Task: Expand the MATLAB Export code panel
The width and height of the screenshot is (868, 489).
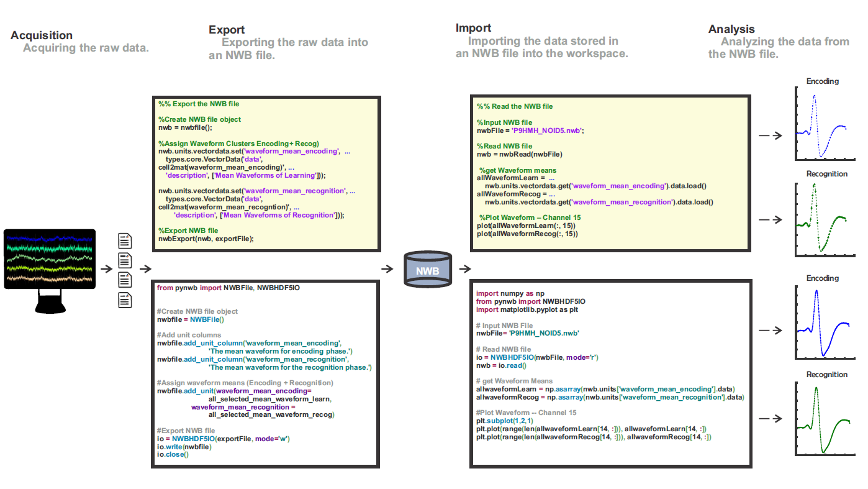Action: (x=266, y=173)
